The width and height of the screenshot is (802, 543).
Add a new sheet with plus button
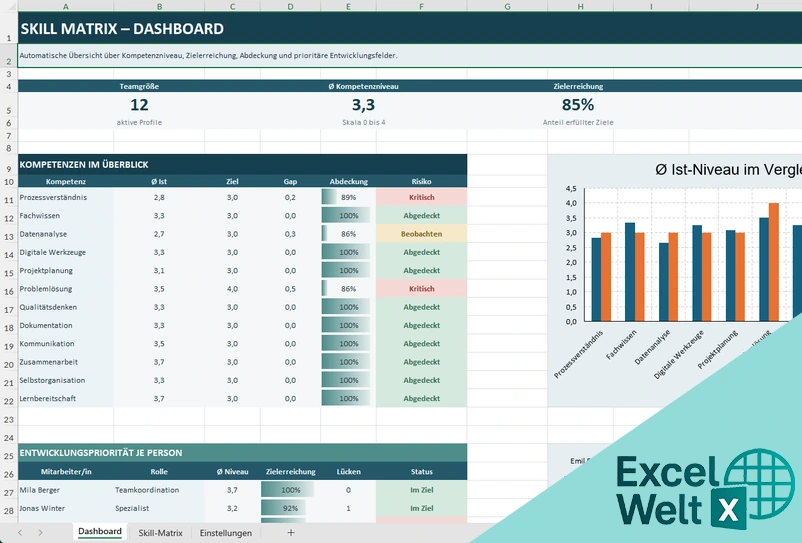point(291,533)
